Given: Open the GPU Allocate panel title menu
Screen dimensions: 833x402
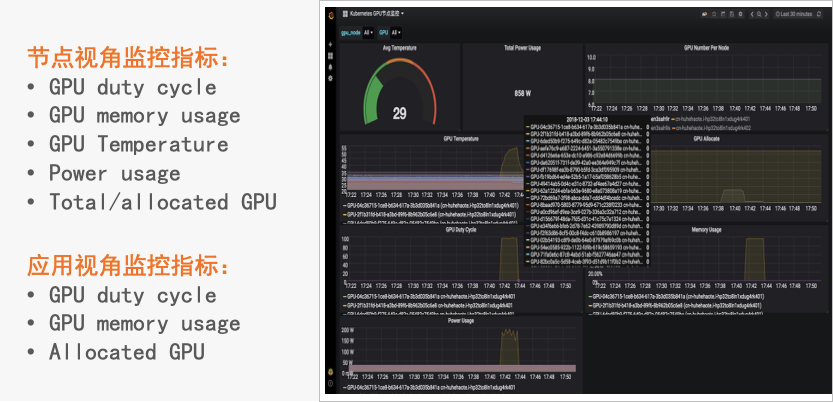Looking at the screenshot, I should (x=706, y=139).
